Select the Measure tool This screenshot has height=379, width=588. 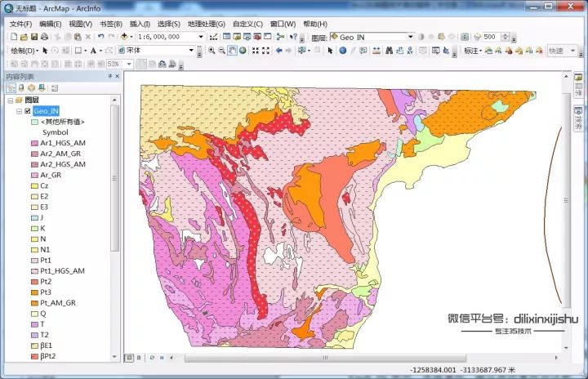click(376, 51)
